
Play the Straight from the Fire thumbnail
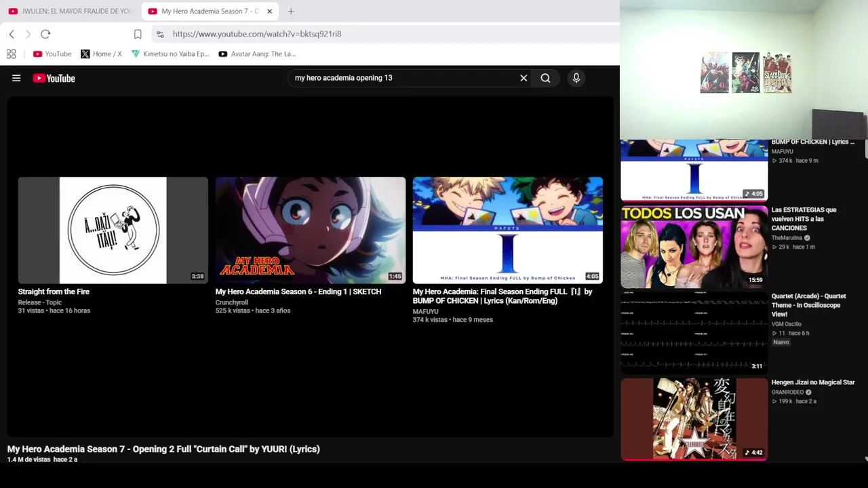113,230
